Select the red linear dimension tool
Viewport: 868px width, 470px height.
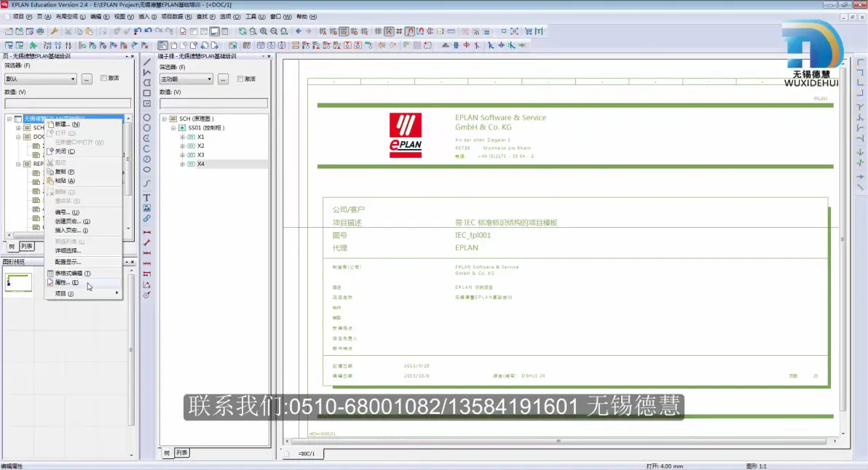[x=146, y=232]
